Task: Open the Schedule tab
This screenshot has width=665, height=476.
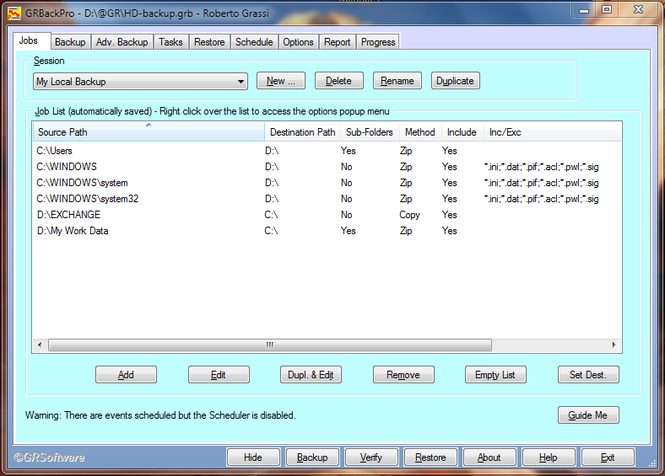Action: [254, 42]
